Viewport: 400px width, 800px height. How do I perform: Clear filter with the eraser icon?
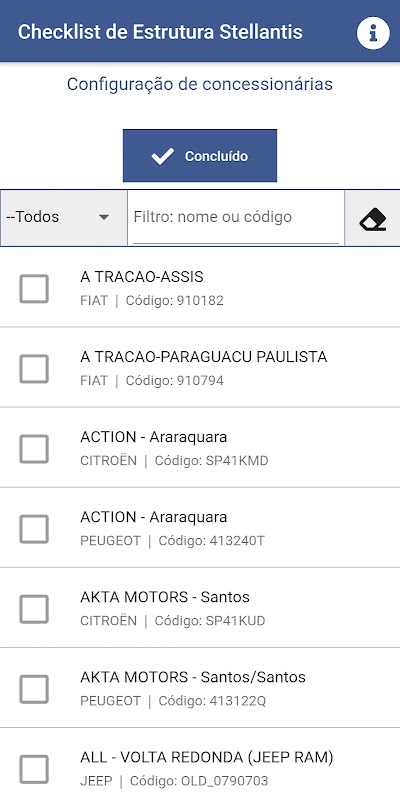point(372,218)
